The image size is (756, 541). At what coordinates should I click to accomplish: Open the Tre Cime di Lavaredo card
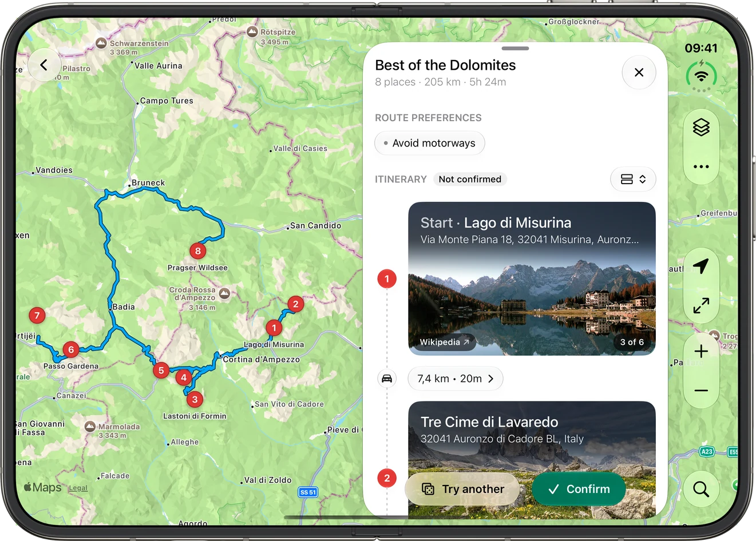[x=532, y=459]
